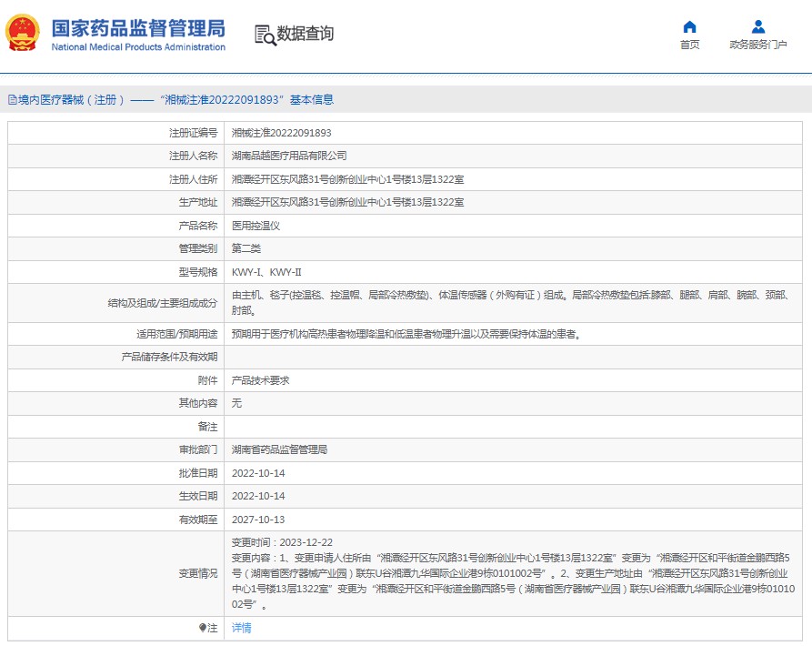Click 变更时间：2023-12-22 line

[282, 542]
